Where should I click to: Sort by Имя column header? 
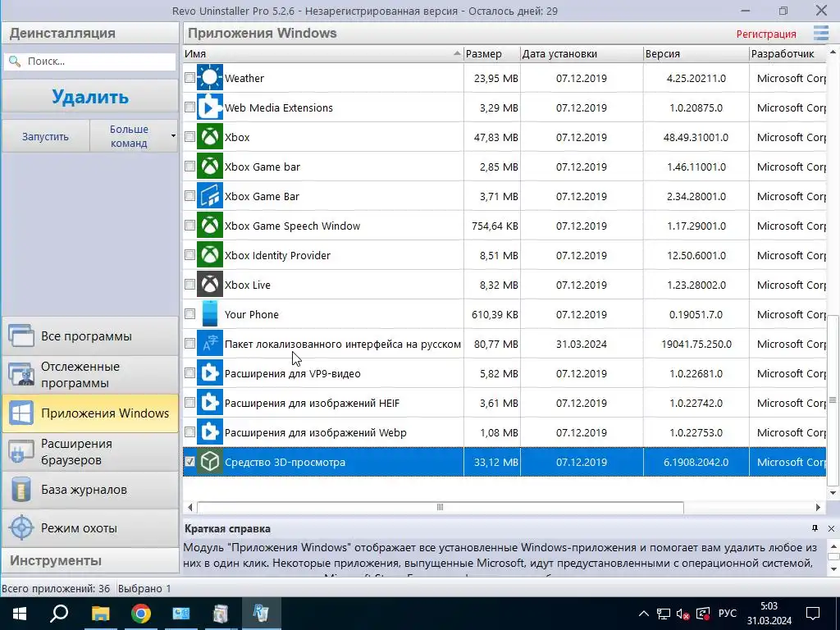[322, 53]
